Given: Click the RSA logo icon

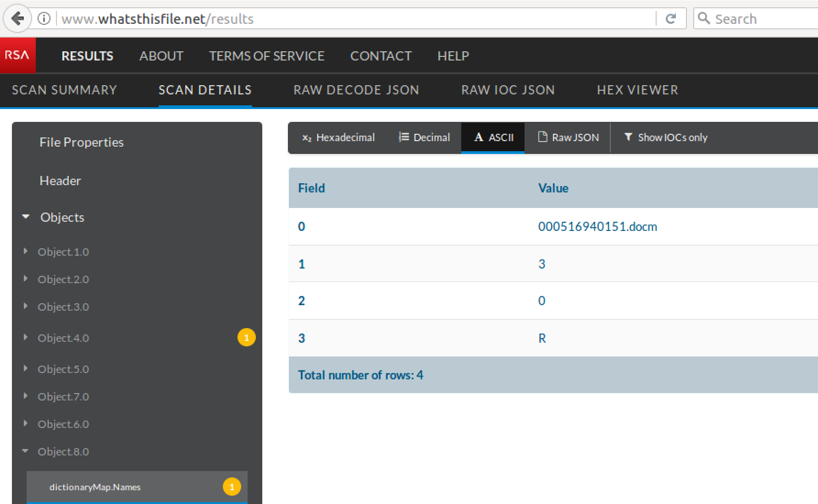Looking at the screenshot, I should coord(17,55).
